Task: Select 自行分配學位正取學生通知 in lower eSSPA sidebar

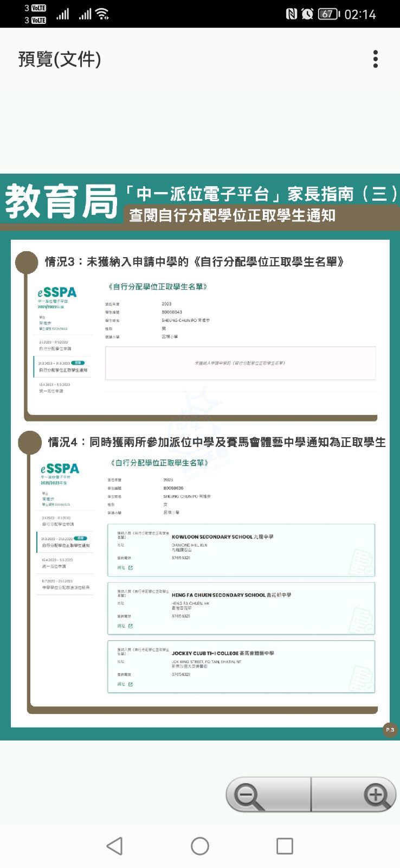Action: tap(66, 545)
